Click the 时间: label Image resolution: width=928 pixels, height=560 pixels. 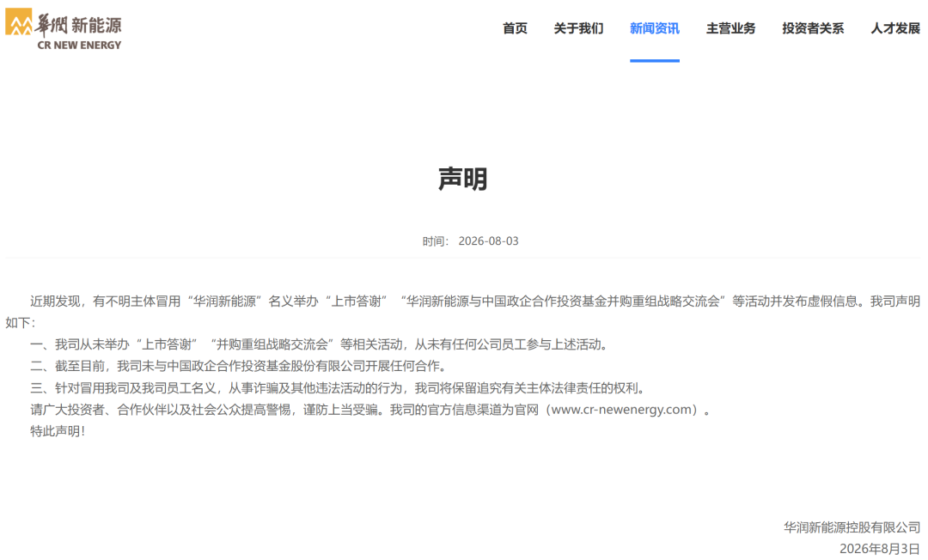[x=436, y=241]
